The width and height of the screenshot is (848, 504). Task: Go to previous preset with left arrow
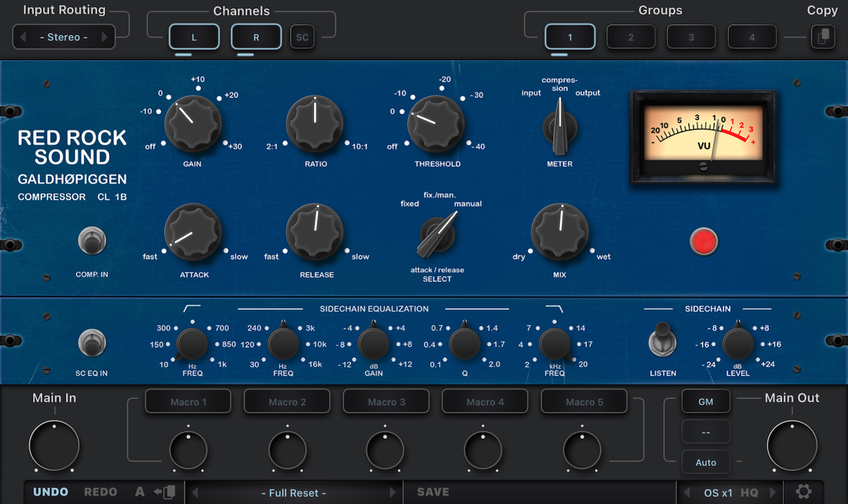(x=195, y=493)
